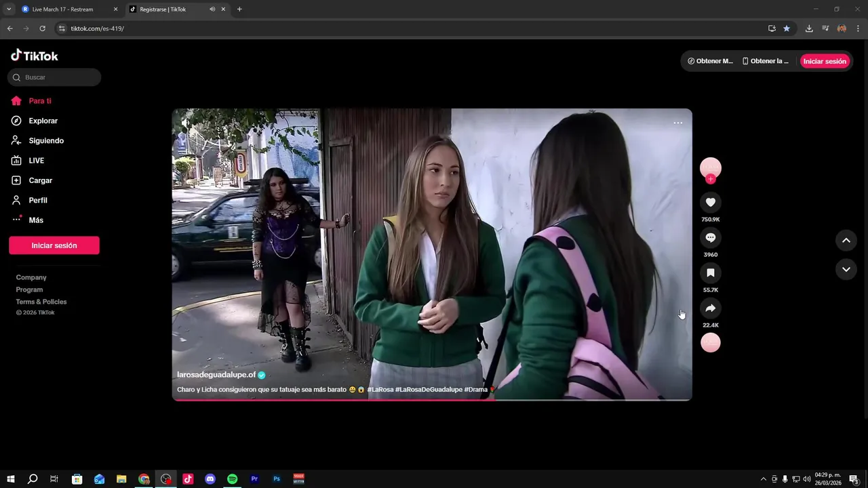View site information icon in address bar
The height and width of the screenshot is (488, 868).
62,28
